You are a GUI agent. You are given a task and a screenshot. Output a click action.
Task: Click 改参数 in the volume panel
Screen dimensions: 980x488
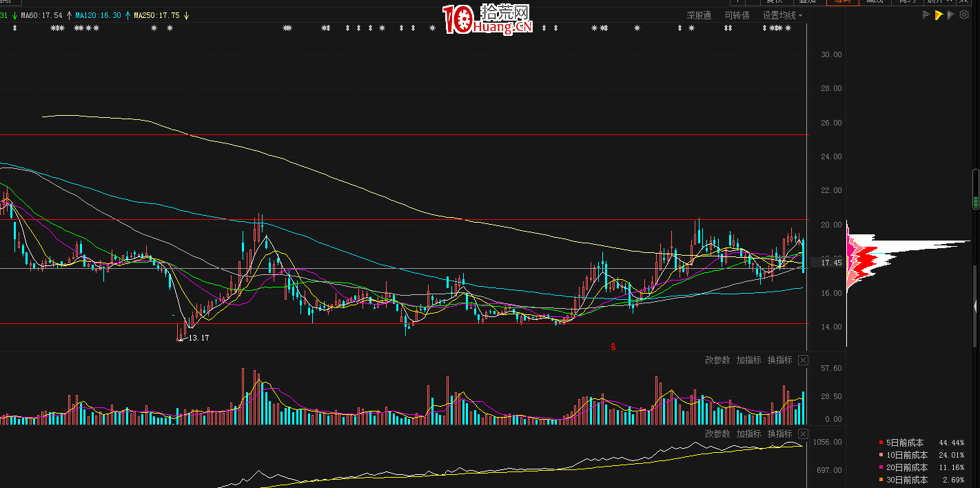[717, 360]
